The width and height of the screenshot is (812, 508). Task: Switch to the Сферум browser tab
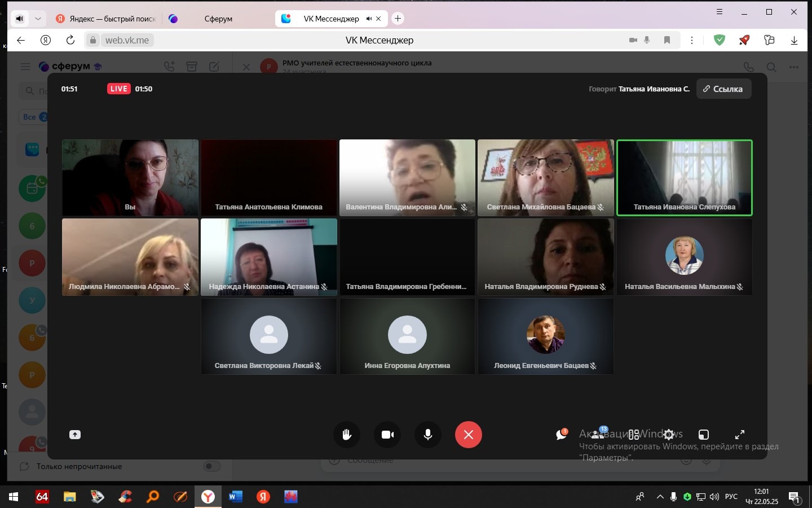coord(218,19)
